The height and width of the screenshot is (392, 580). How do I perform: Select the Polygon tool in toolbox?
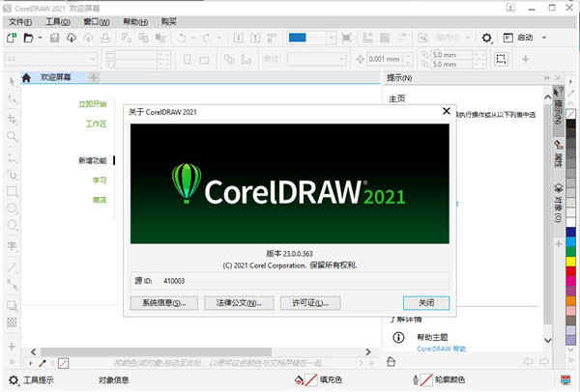tap(13, 225)
